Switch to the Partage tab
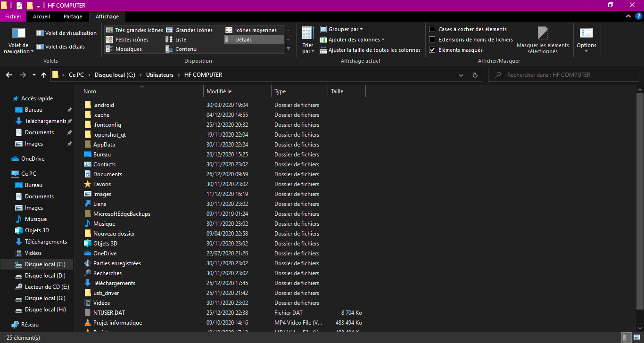This screenshot has width=644, height=343. point(73,16)
